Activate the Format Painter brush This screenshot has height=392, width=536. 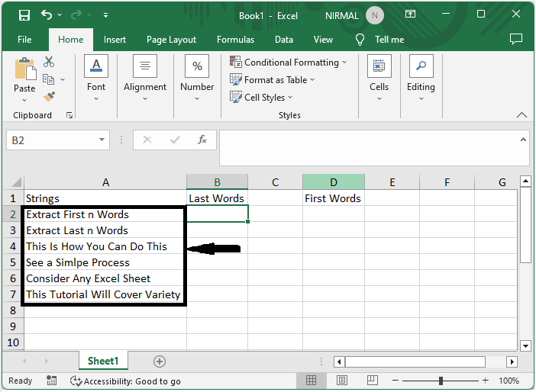49,97
